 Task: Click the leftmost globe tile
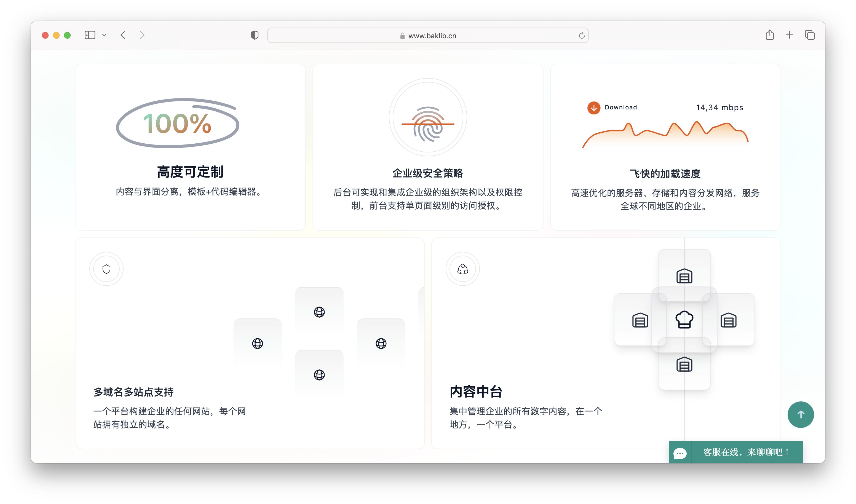pos(257,343)
